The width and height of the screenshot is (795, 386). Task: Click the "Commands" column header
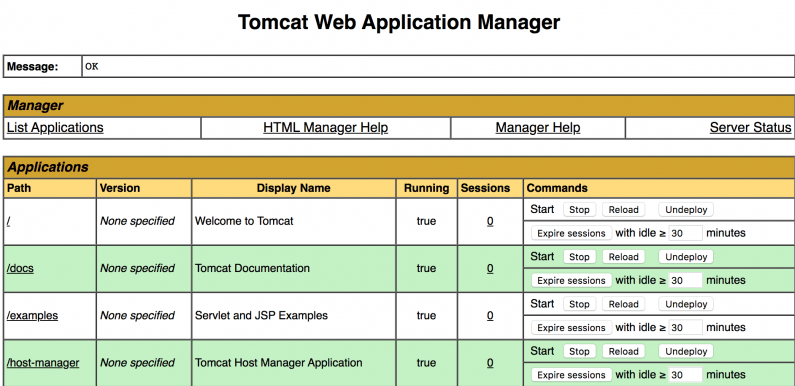[557, 188]
